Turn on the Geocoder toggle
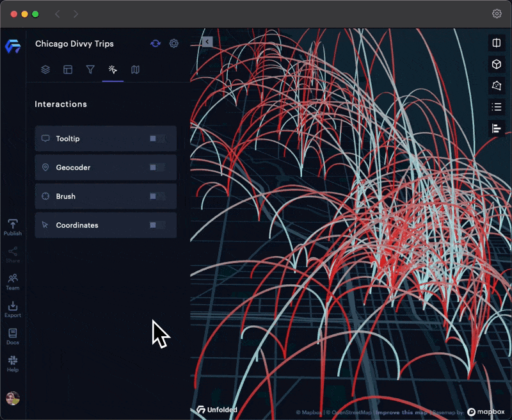The image size is (512, 420). [157, 167]
